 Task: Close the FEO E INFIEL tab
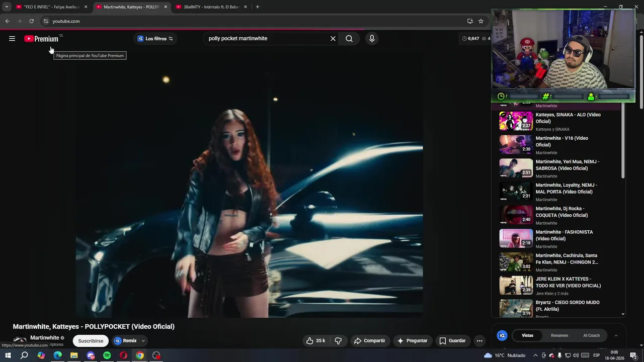click(86, 7)
